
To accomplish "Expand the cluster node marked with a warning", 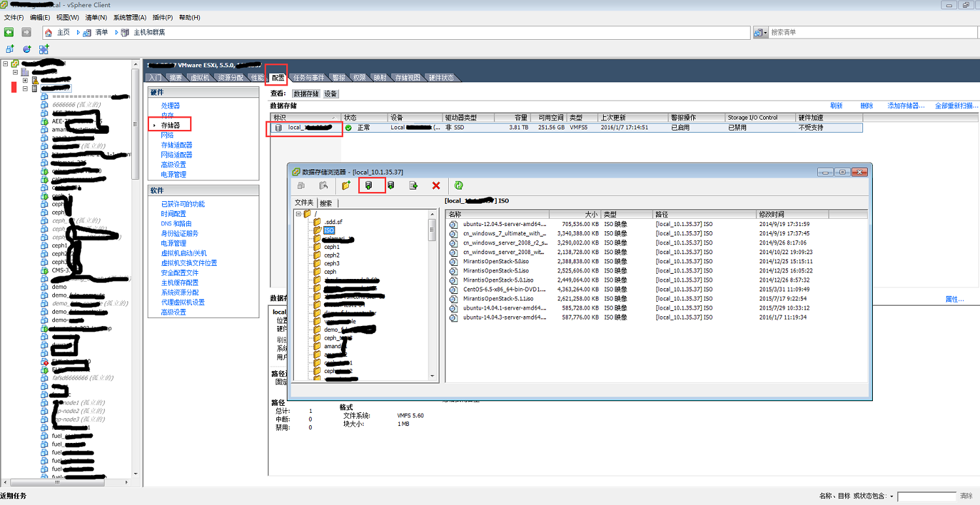I will tap(25, 80).
